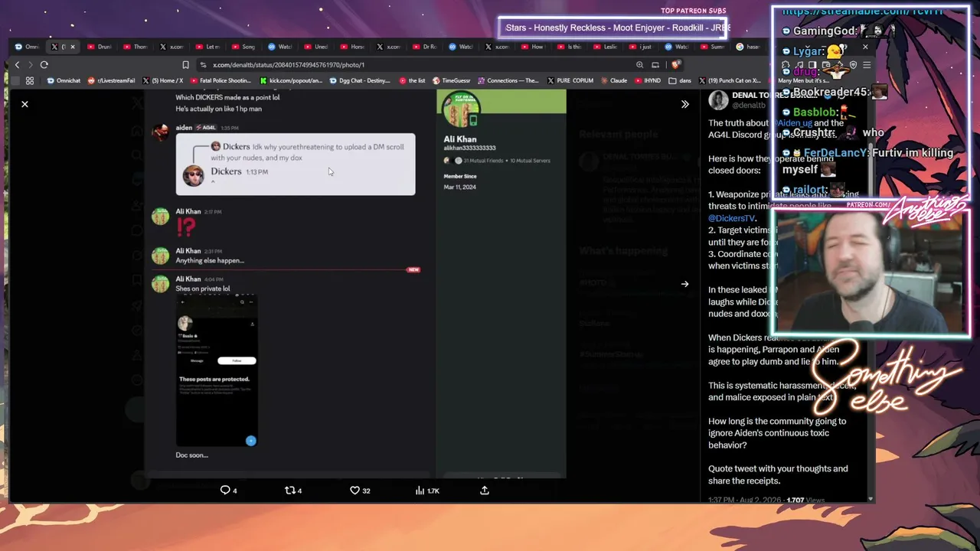The width and height of the screenshot is (980, 551).
Task: Open the Connections — The... bookmark
Action: pyautogui.click(x=508, y=80)
